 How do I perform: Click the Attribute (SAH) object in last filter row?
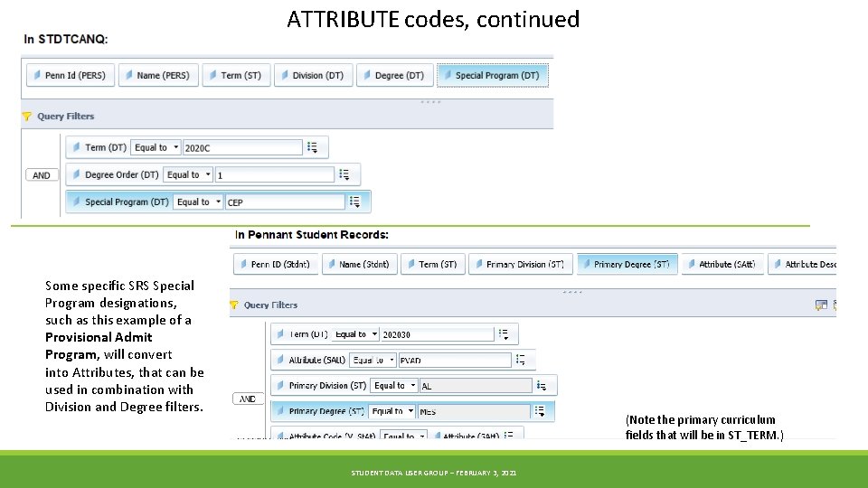467,436
